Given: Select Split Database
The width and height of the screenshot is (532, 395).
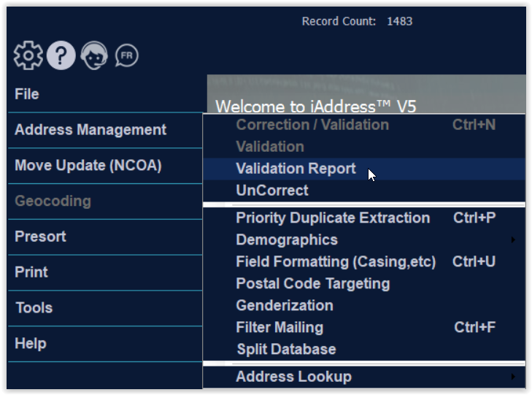Looking at the screenshot, I should pyautogui.click(x=364, y=349).
